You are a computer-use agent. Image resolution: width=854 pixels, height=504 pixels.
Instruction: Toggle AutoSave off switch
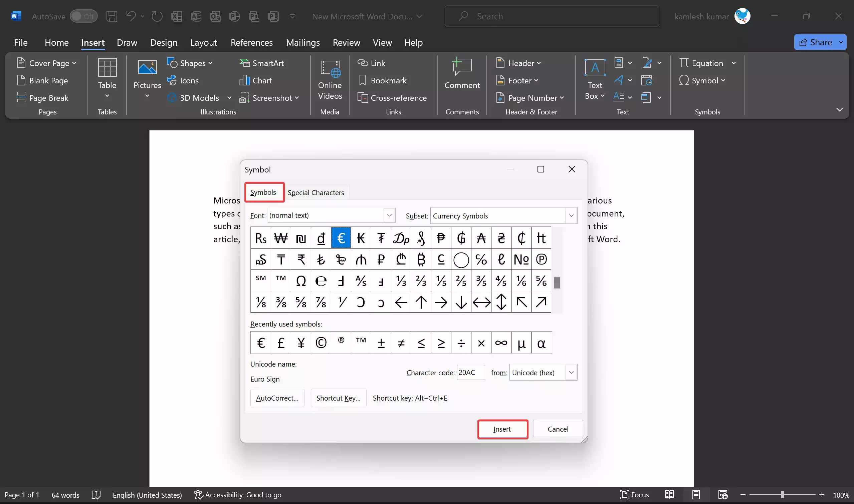(x=83, y=16)
